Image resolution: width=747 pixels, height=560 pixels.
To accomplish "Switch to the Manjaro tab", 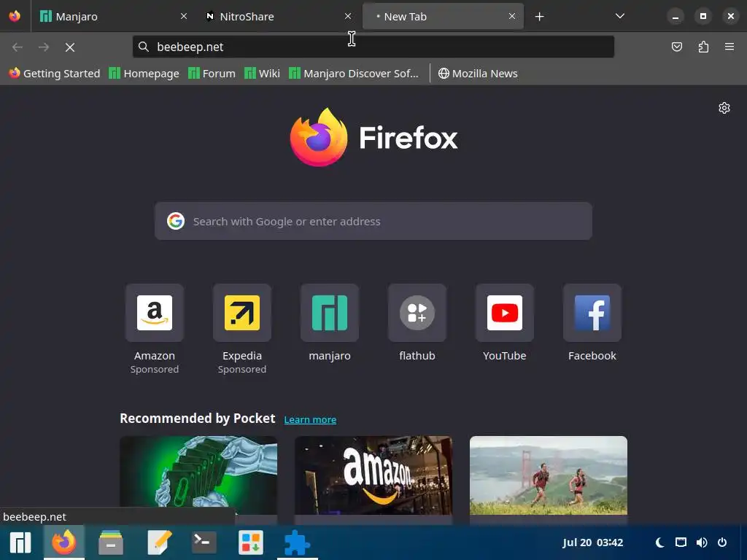I will tap(113, 16).
